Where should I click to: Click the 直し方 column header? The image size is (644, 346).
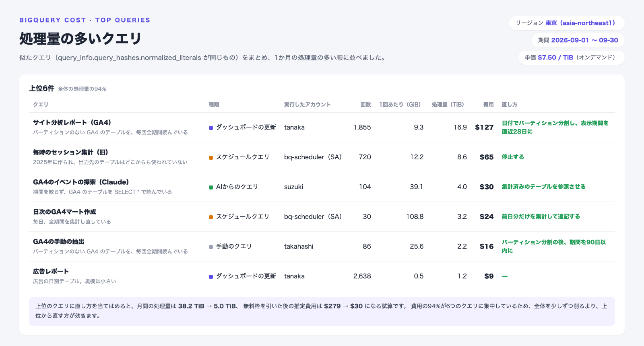pyautogui.click(x=510, y=105)
